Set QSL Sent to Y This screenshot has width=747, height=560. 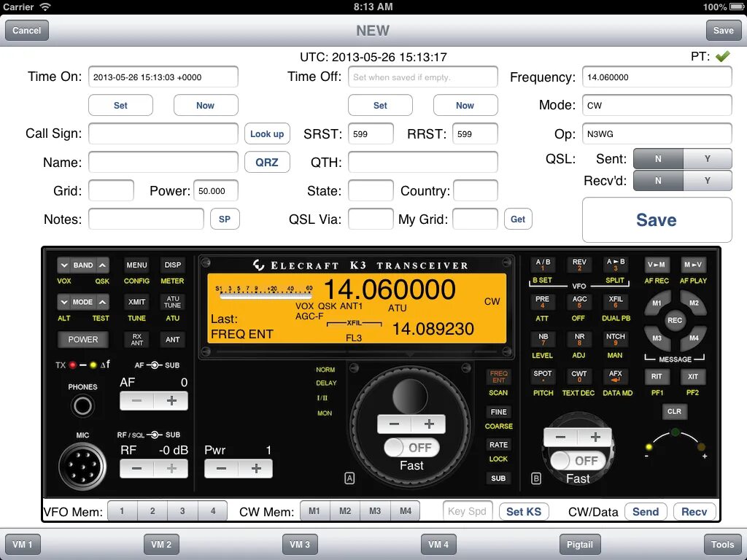708,159
